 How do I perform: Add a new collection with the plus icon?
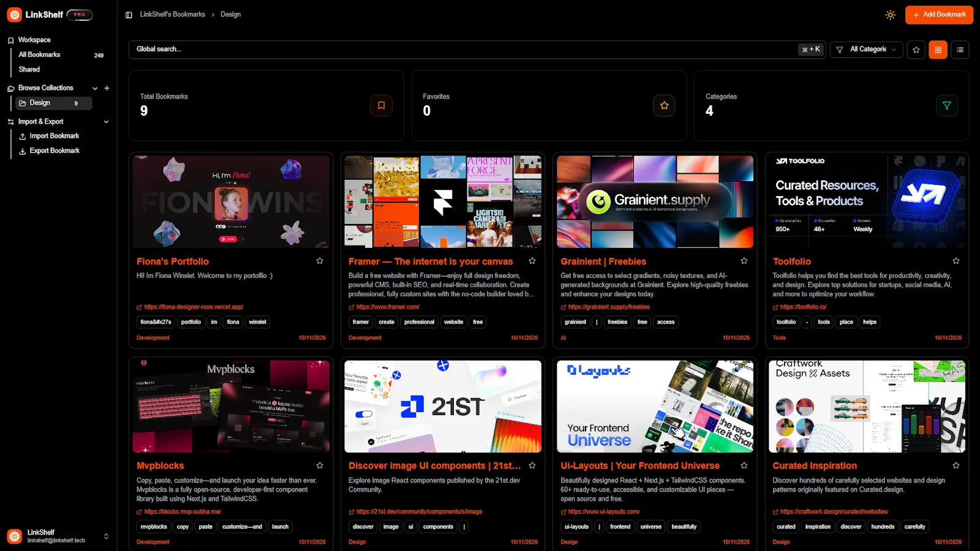pyautogui.click(x=107, y=88)
